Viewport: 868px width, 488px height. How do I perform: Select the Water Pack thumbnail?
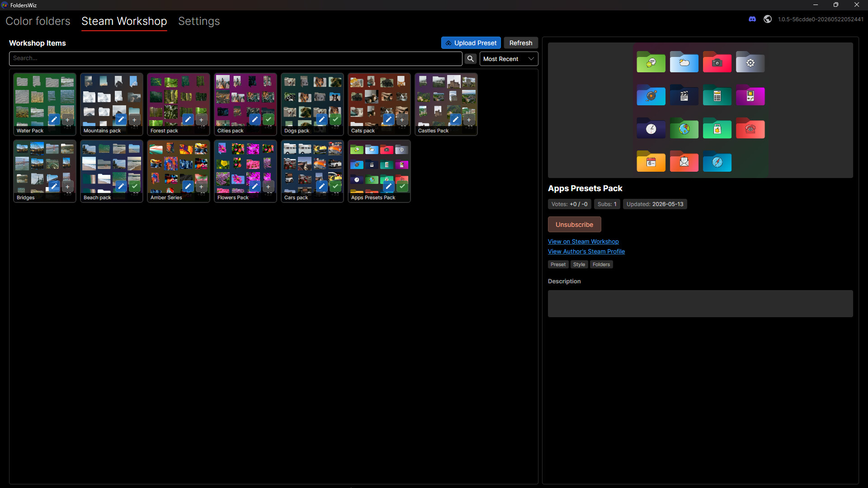[x=45, y=104]
